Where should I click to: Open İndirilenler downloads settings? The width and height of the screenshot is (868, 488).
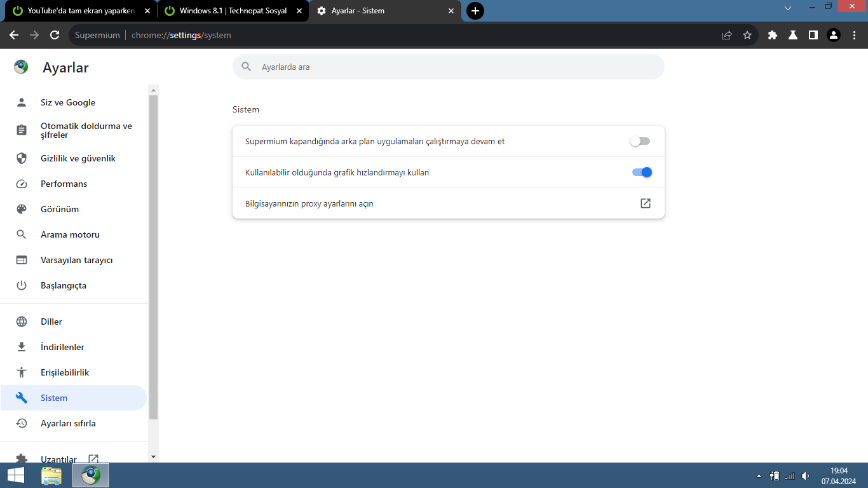click(x=74, y=347)
